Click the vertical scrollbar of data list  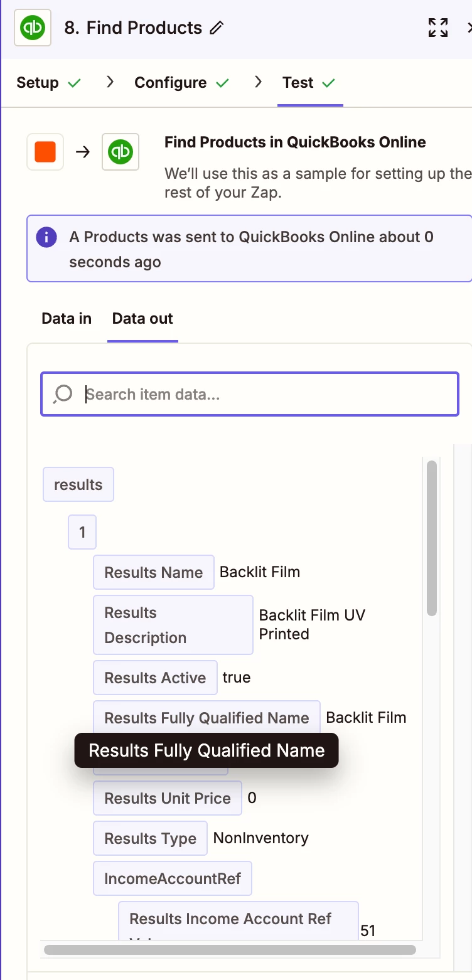(x=432, y=538)
